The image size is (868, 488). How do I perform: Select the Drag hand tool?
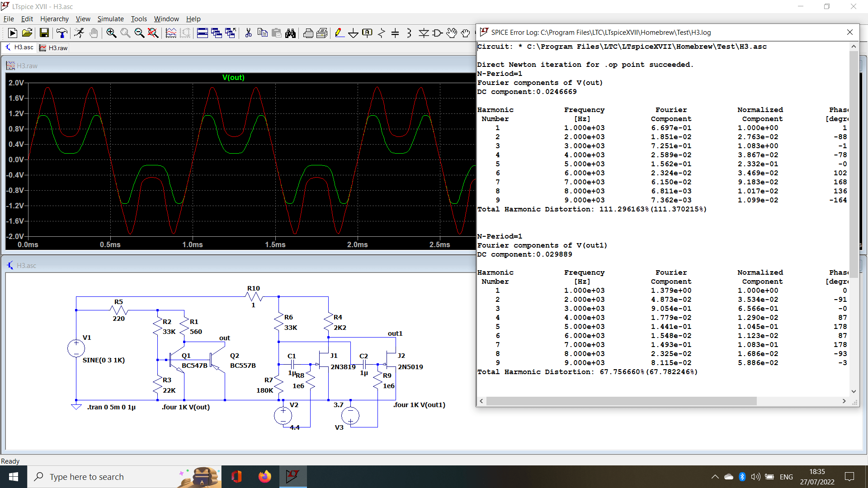[x=466, y=33]
